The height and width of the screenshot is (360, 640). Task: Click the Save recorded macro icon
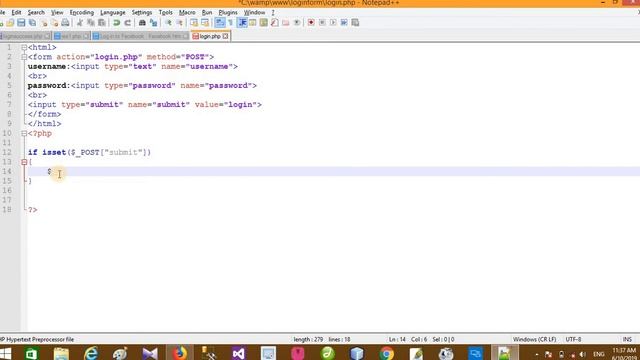[355, 22]
